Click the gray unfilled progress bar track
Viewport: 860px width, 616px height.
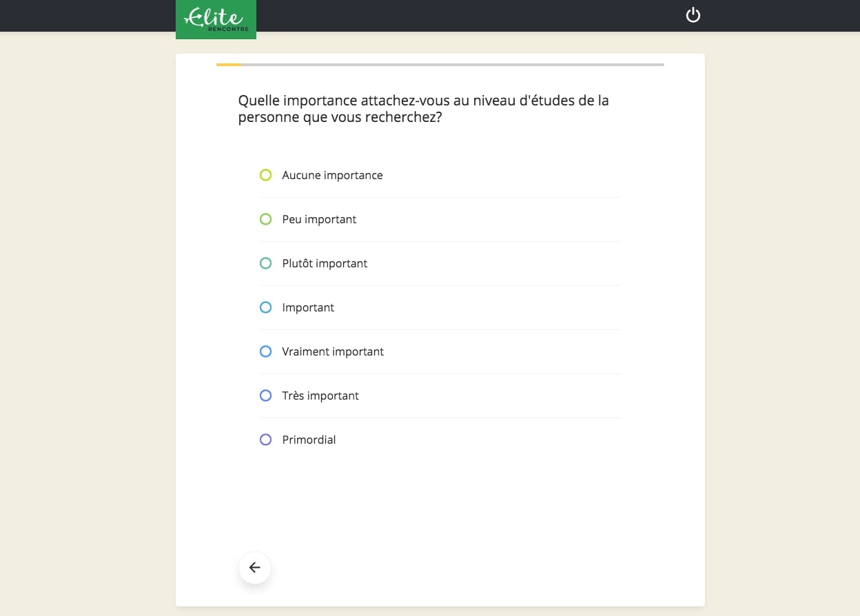453,65
